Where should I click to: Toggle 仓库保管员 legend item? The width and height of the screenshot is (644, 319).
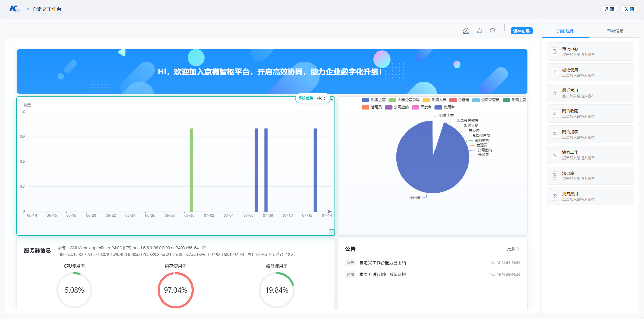click(x=486, y=100)
